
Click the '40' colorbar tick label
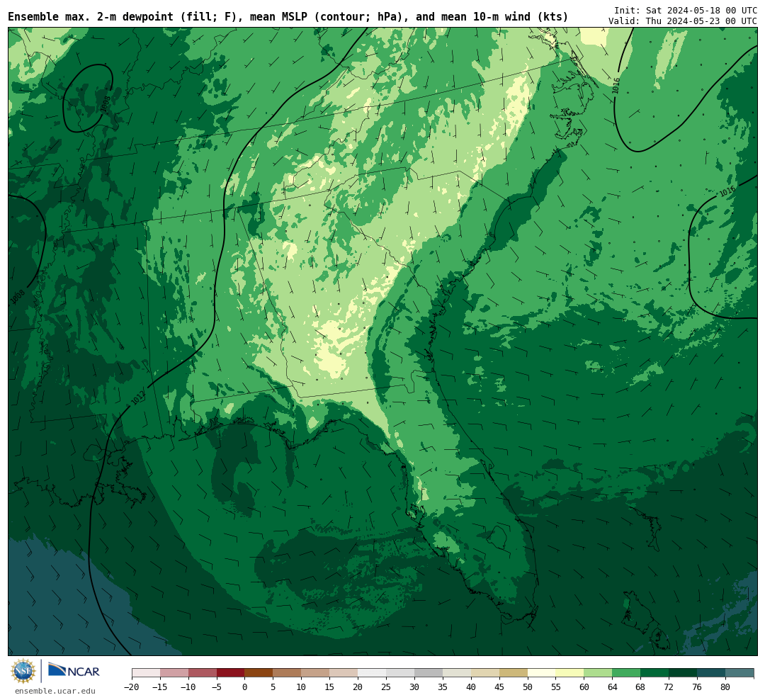[x=471, y=687]
